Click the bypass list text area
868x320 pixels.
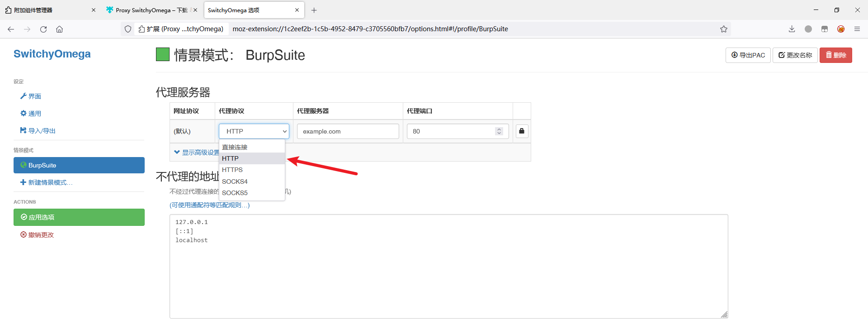coord(448,266)
